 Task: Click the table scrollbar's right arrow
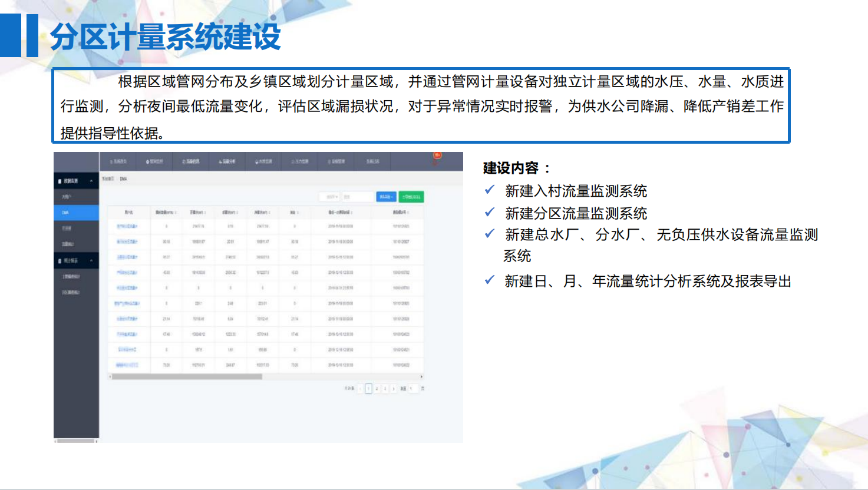421,377
